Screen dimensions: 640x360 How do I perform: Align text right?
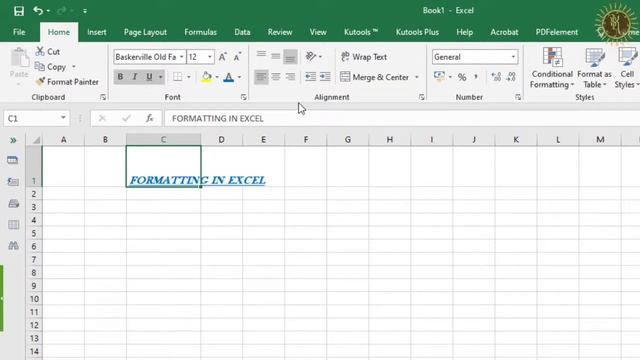pyautogui.click(x=291, y=77)
